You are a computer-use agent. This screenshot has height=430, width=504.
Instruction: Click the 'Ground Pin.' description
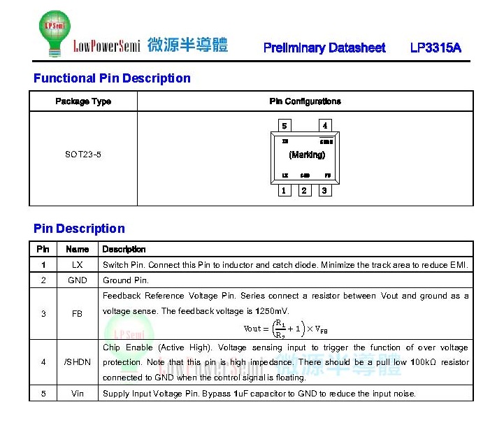126,280
